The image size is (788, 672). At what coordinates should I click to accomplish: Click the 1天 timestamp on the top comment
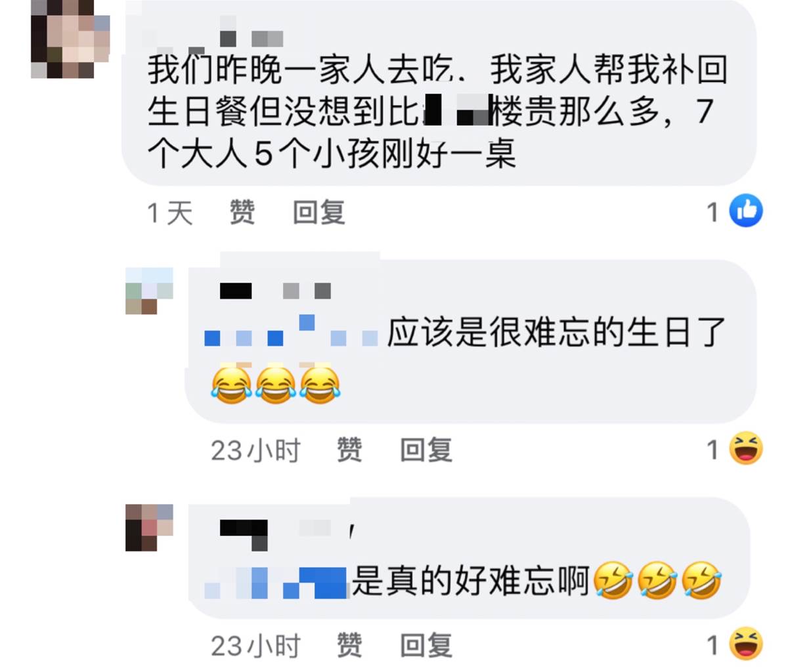tap(170, 213)
